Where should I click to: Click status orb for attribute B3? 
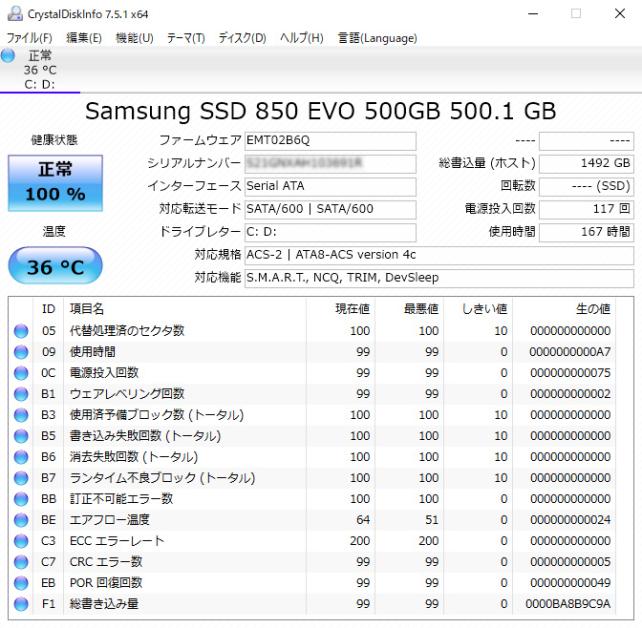click(x=21, y=415)
